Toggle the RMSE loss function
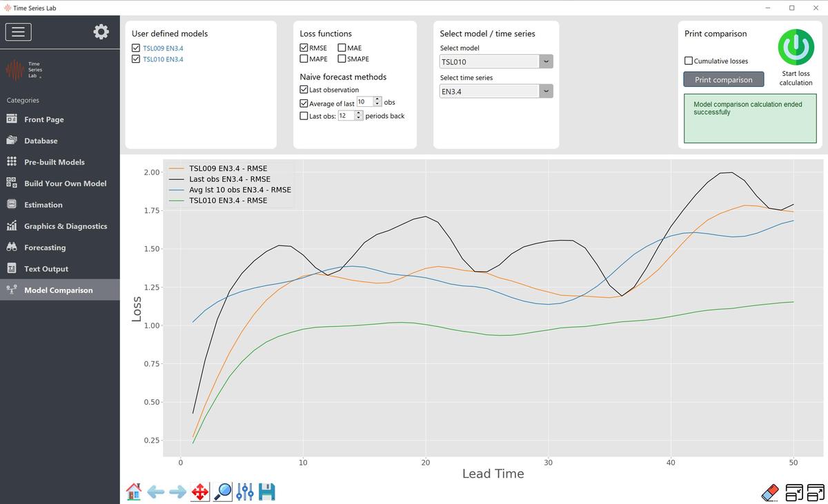 pos(304,48)
